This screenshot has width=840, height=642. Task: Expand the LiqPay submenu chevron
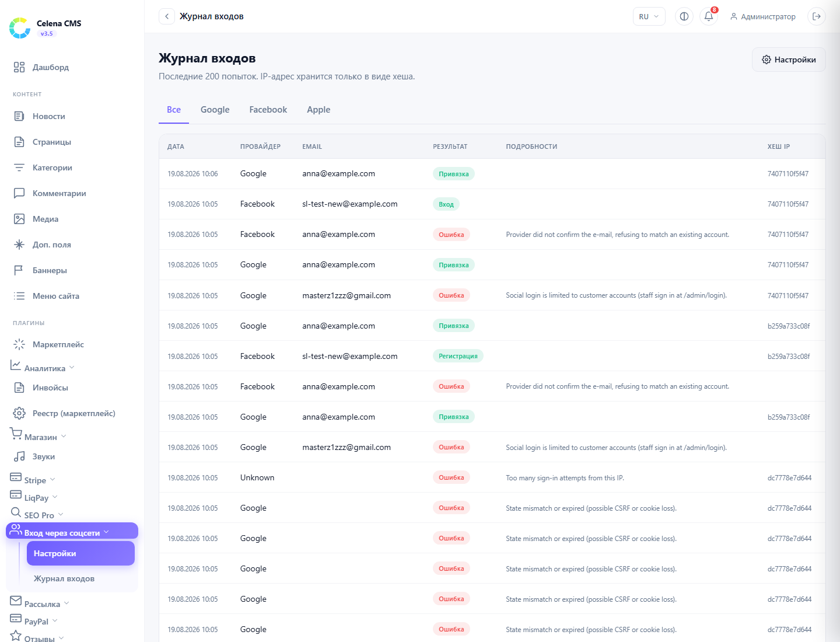[x=55, y=497]
